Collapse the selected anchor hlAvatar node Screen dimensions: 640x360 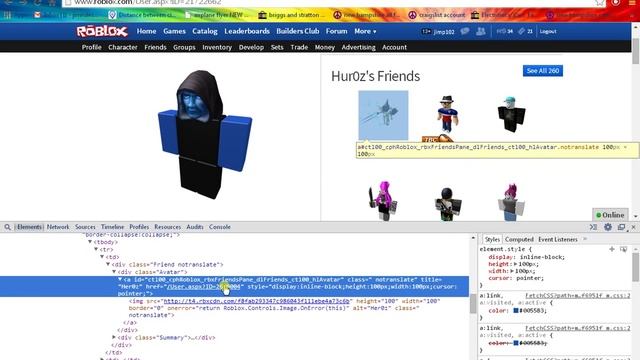120,280
